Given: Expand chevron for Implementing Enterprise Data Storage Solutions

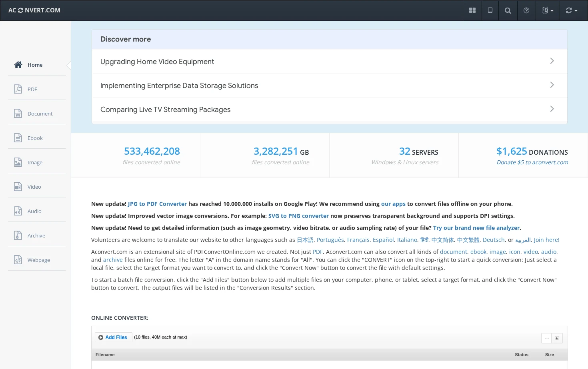Looking at the screenshot, I should [x=552, y=85].
